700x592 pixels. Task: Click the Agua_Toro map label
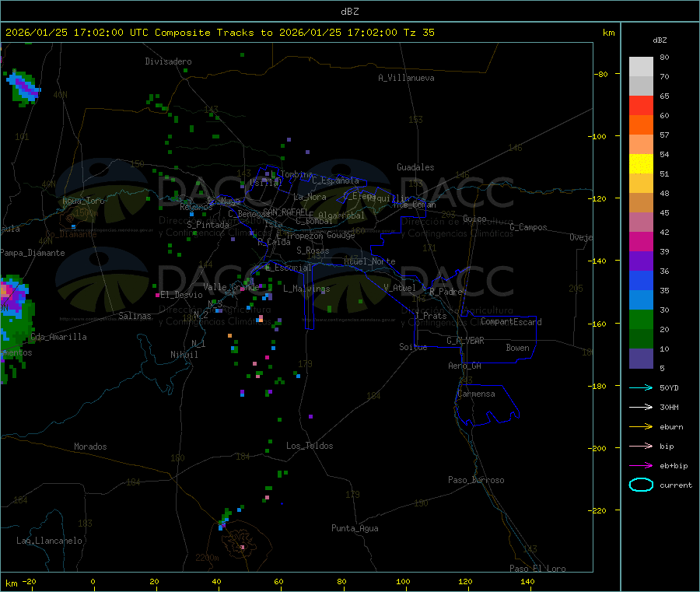click(x=83, y=201)
